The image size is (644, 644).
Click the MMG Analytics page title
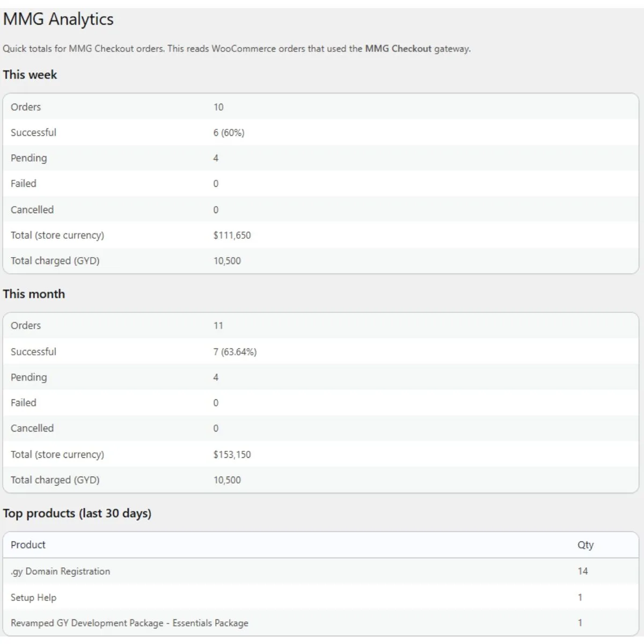[58, 19]
